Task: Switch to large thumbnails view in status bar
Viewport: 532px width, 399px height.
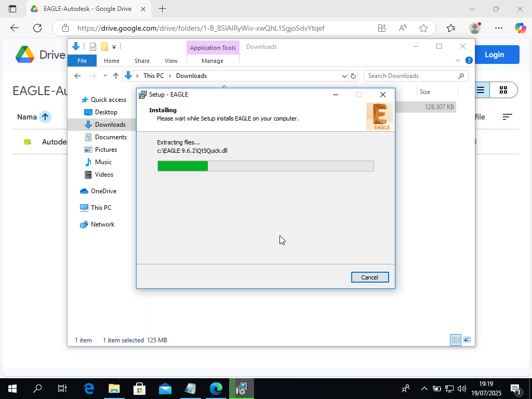Action: pos(467,340)
